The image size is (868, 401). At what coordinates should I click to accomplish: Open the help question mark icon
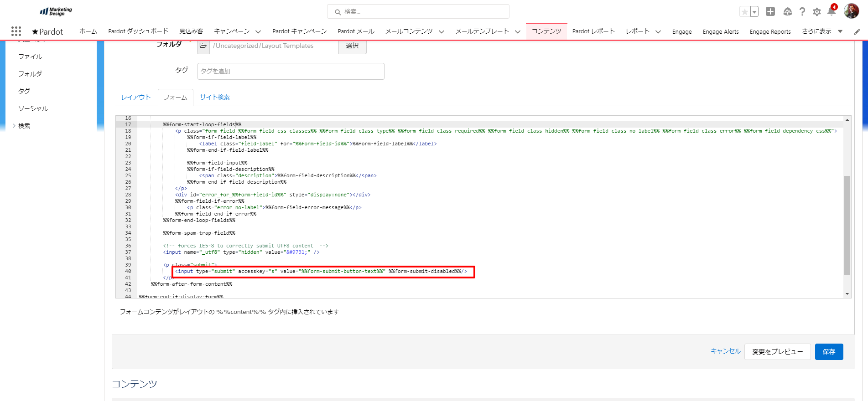click(802, 12)
